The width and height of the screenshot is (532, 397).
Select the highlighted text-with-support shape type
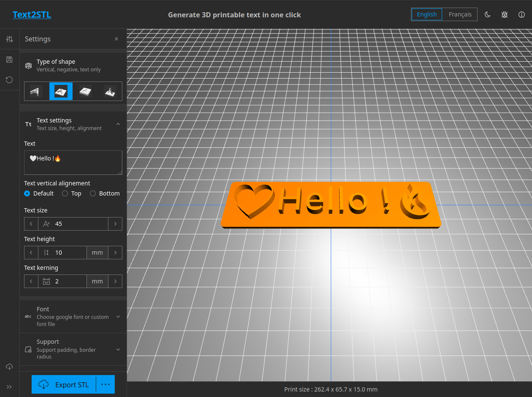61,91
